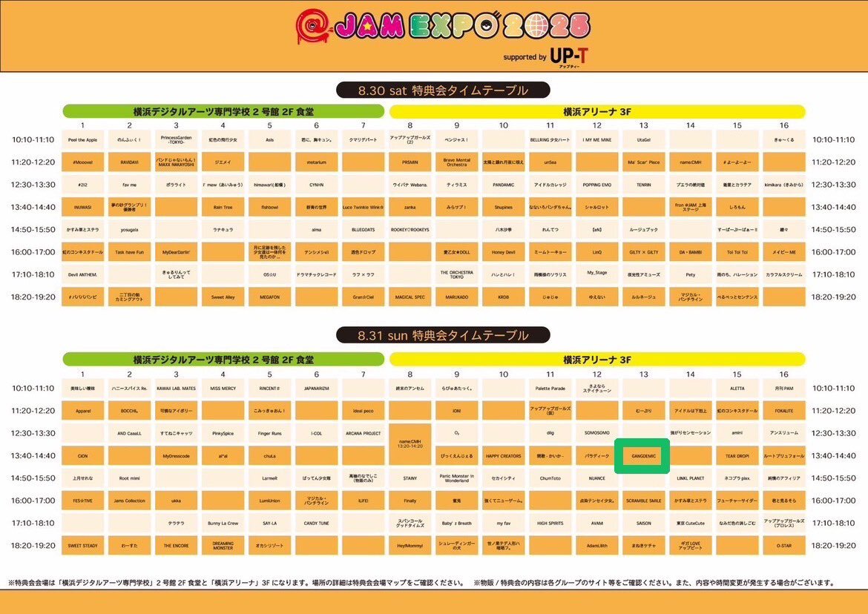The height and width of the screenshot is (614, 868).
Task: Click Saturday's green school cafeteria venue banner
Action: 223,111
